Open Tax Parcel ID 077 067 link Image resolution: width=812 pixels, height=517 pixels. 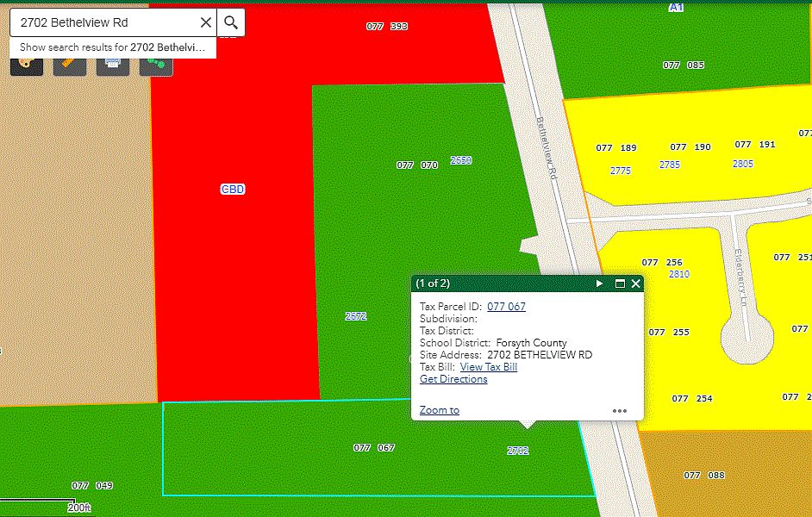pyautogui.click(x=506, y=307)
